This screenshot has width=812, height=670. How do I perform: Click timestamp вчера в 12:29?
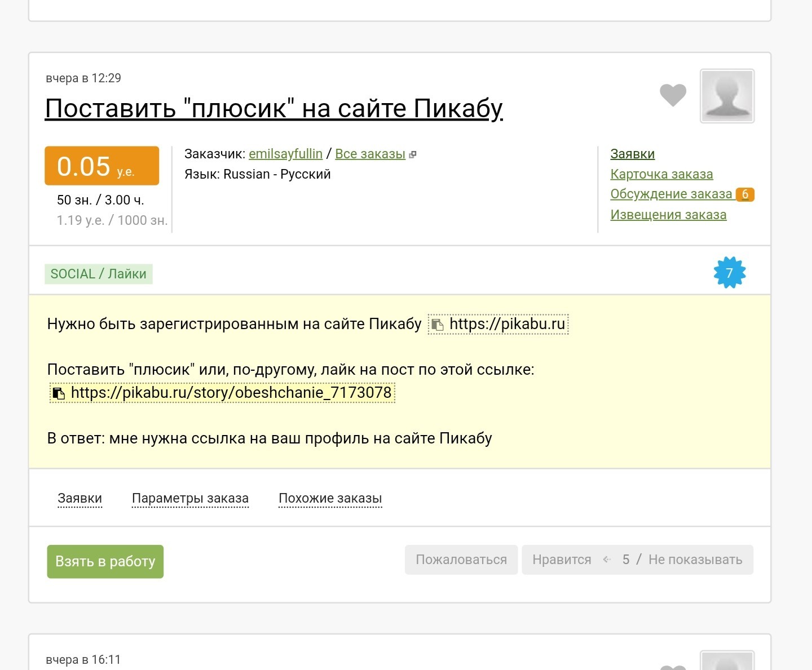pyautogui.click(x=83, y=78)
